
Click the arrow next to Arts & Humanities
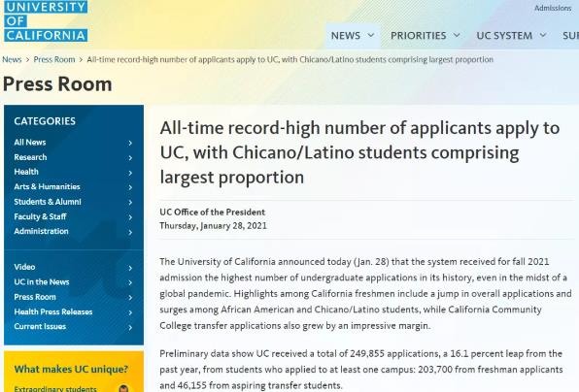(130, 187)
